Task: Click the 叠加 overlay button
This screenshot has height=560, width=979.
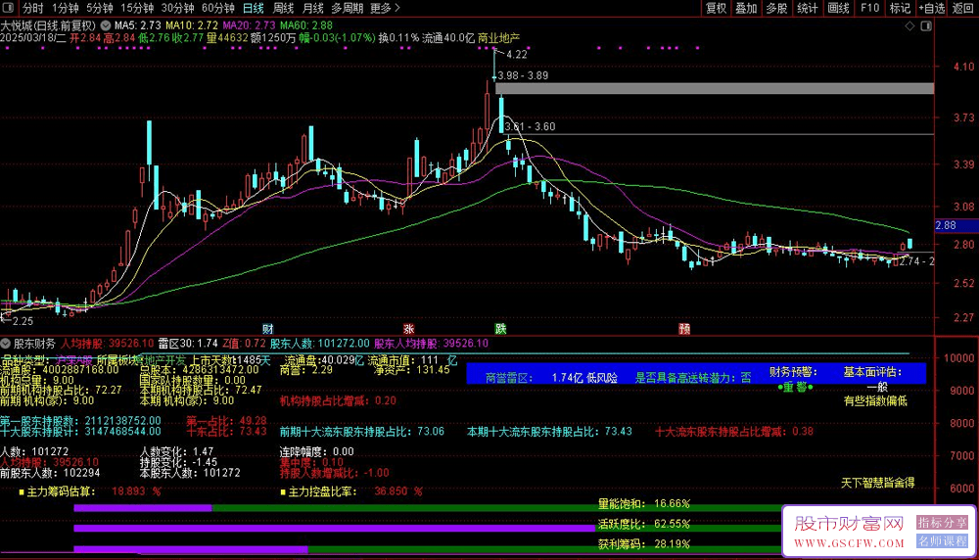Action: pyautogui.click(x=747, y=8)
